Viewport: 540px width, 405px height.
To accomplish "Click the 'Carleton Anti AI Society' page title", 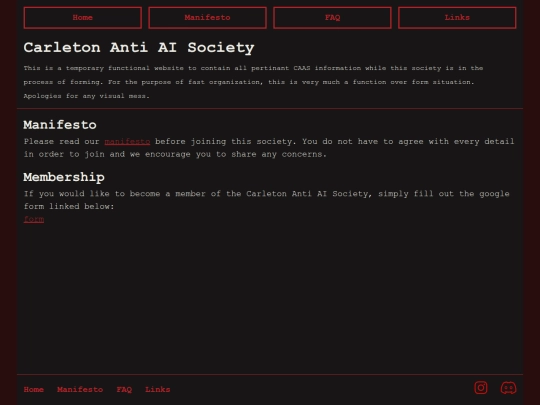I will point(139,48).
